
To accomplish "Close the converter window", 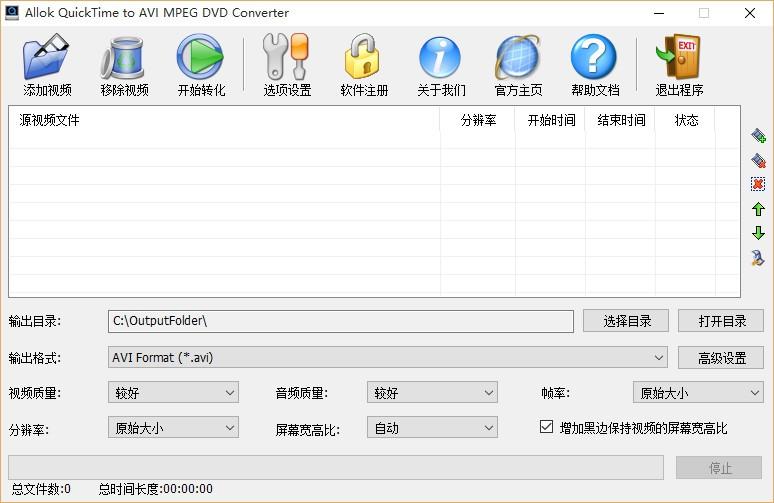I will pos(750,13).
